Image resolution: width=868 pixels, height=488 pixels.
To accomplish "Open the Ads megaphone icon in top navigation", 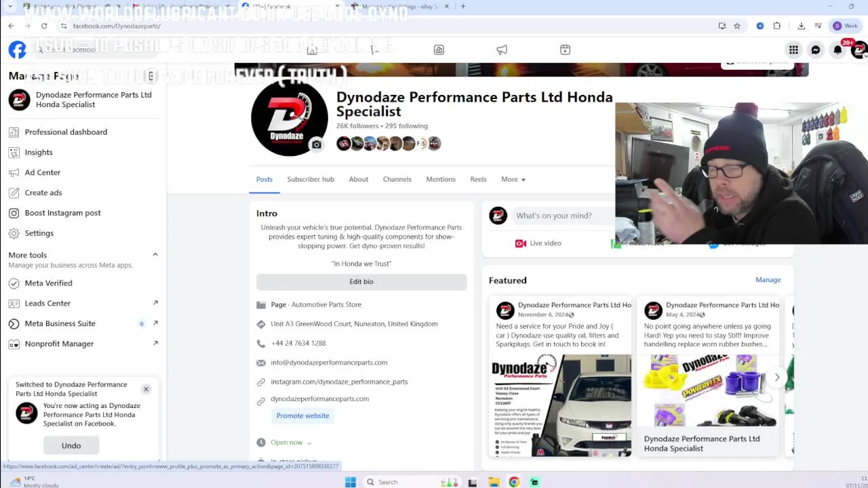I will [502, 49].
